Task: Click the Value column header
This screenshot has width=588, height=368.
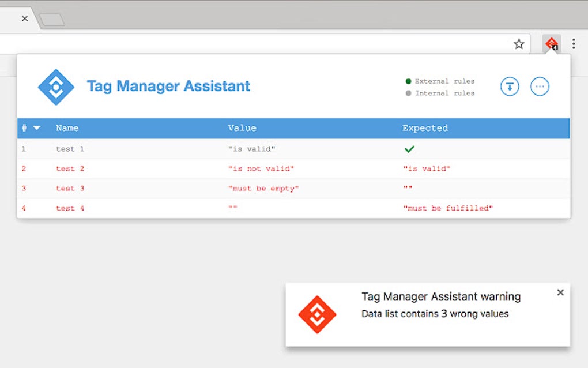Action: pos(242,128)
